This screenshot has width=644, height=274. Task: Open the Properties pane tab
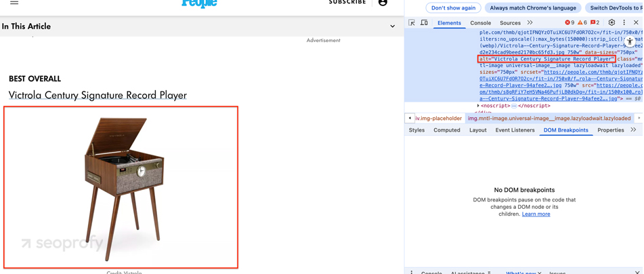click(x=611, y=130)
